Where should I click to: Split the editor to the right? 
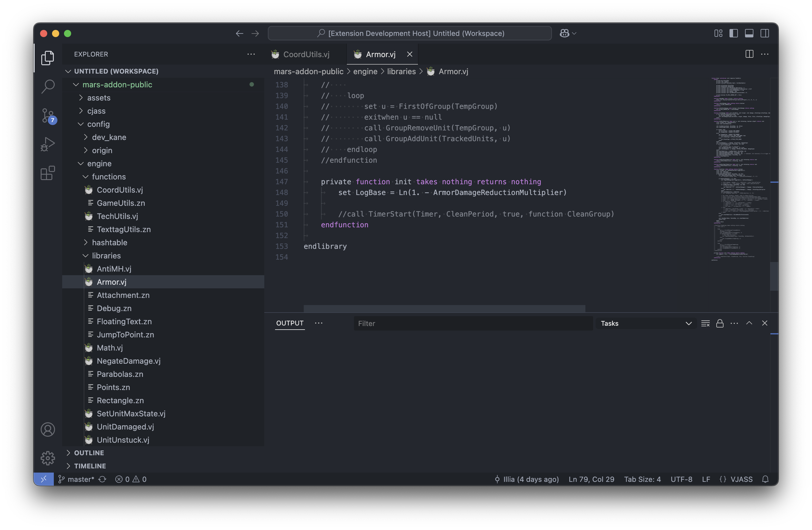[749, 54]
